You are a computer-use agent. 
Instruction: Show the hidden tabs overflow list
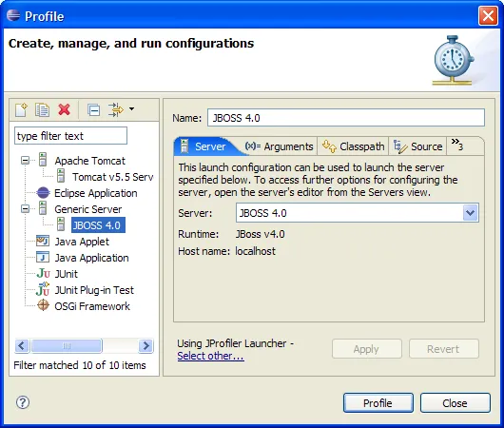457,145
